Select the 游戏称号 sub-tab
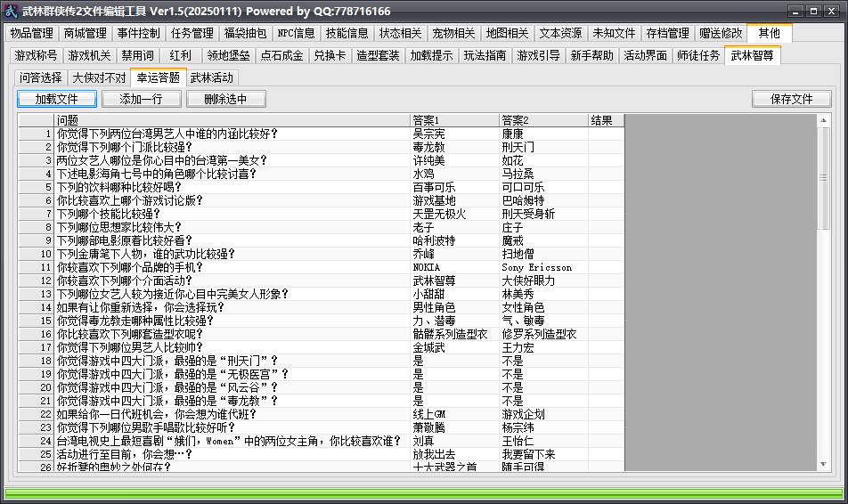Viewport: 848px width, 504px height. click(36, 56)
